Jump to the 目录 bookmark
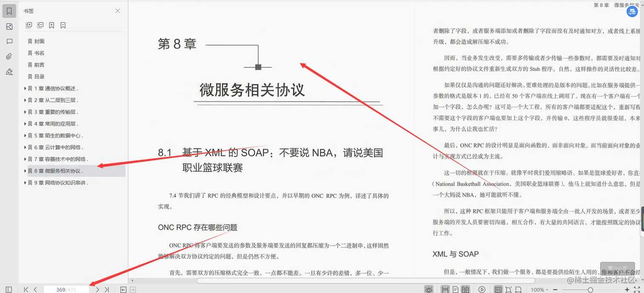Screen dimensions: 644x293 click(x=37, y=76)
